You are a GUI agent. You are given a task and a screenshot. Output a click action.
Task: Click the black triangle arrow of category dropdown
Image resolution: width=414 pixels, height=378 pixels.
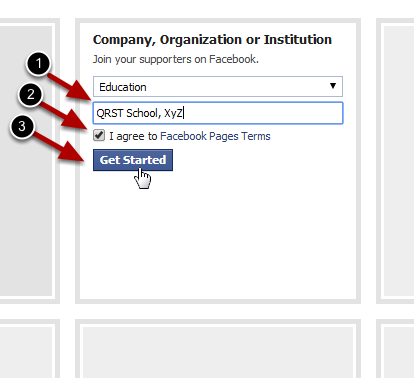332,86
